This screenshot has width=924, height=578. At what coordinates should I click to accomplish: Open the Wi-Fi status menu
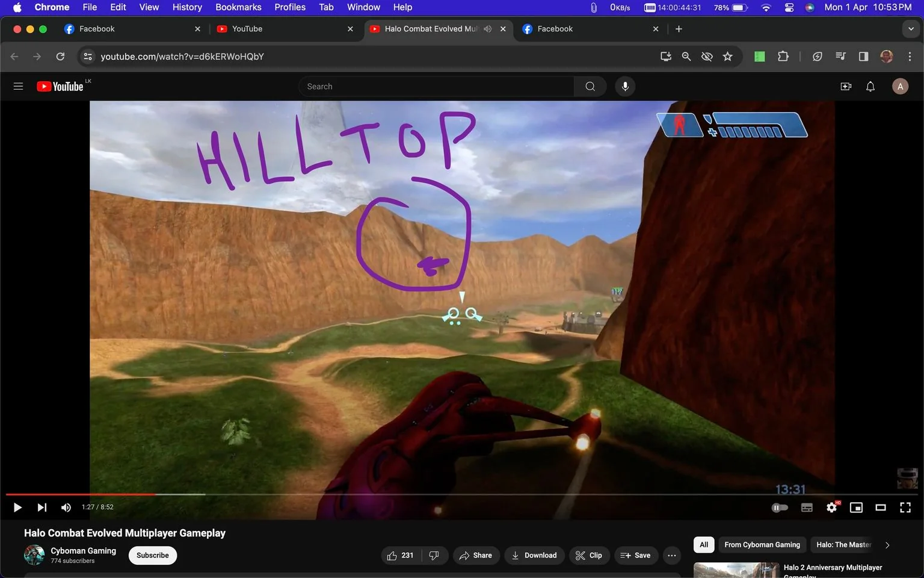766,7
